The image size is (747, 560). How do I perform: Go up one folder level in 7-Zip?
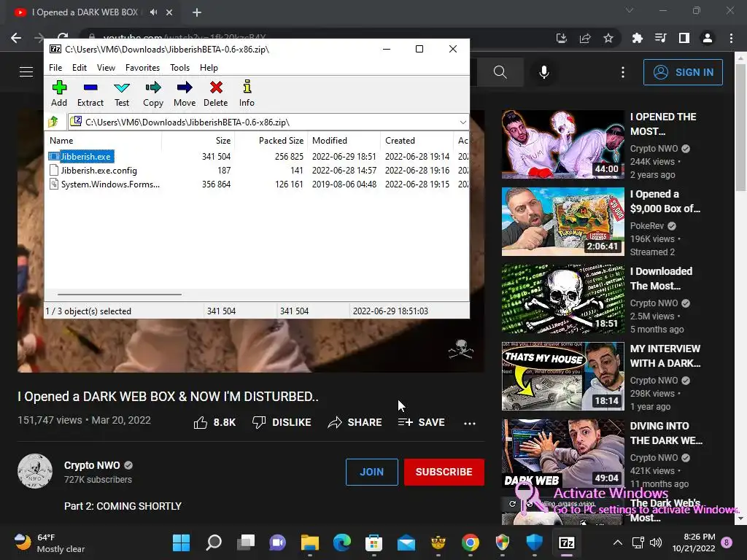coord(53,122)
